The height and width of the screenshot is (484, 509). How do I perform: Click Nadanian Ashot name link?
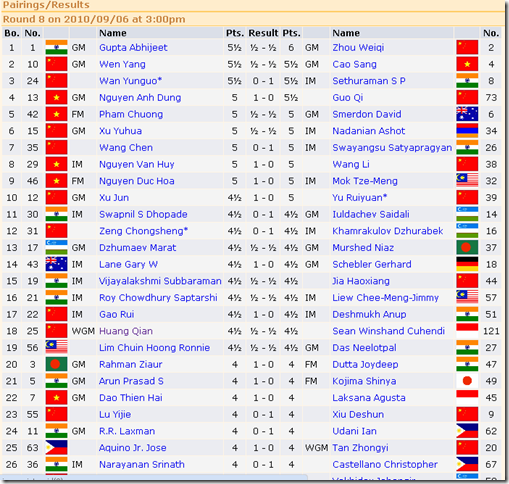[x=368, y=131]
